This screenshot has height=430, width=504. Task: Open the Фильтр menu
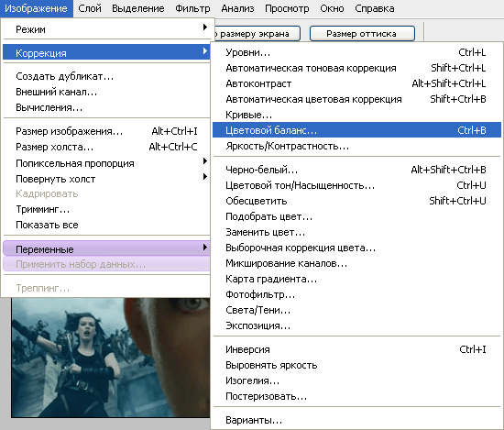(192, 8)
